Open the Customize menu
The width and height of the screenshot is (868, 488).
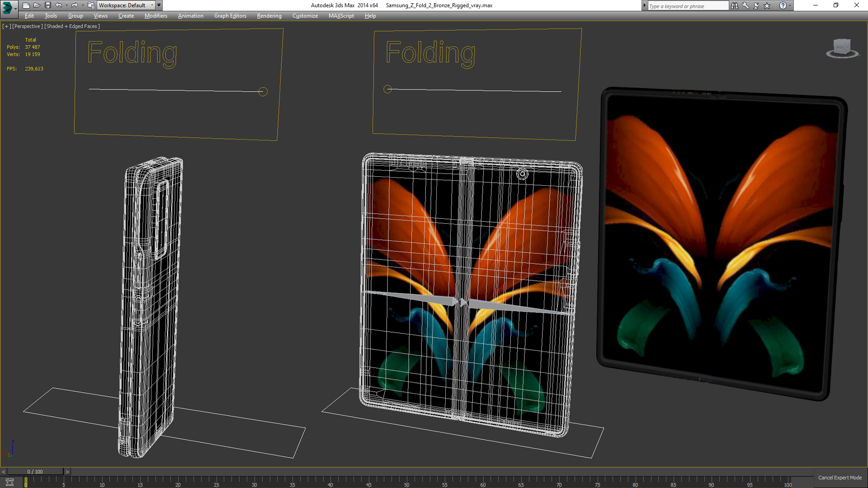tap(305, 16)
